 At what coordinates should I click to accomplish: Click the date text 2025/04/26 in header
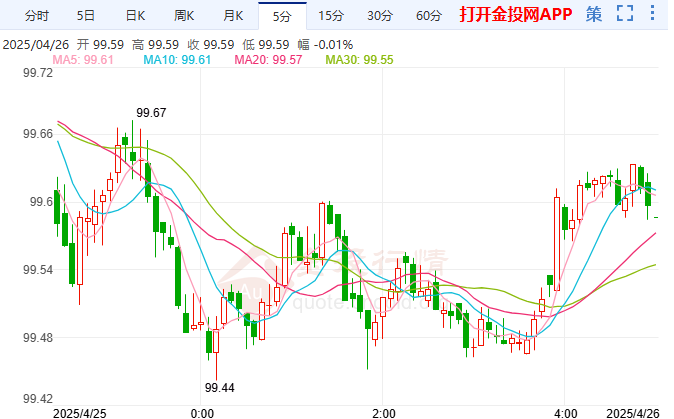tap(36, 45)
